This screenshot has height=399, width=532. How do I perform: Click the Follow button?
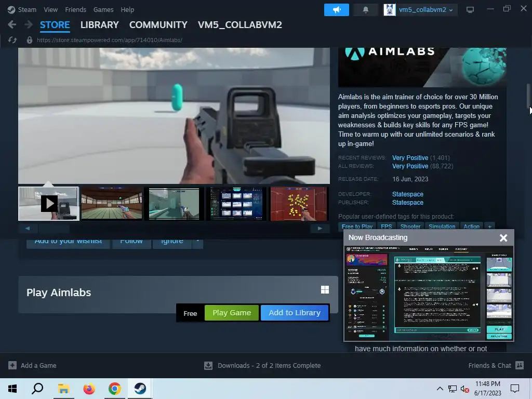[131, 242]
